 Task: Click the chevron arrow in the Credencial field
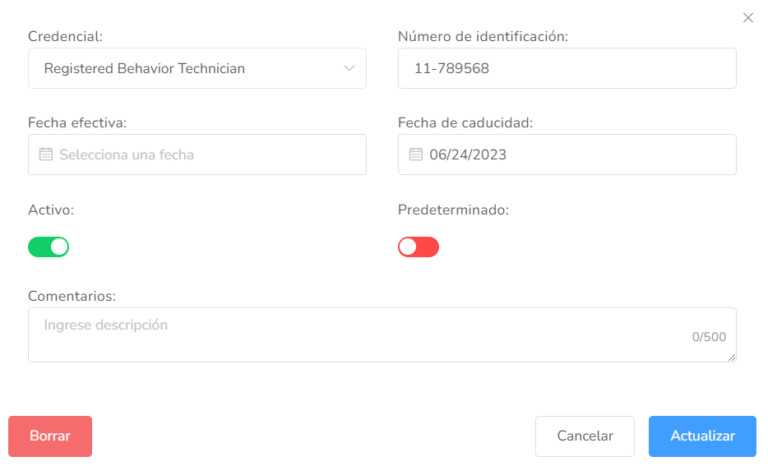pos(349,69)
